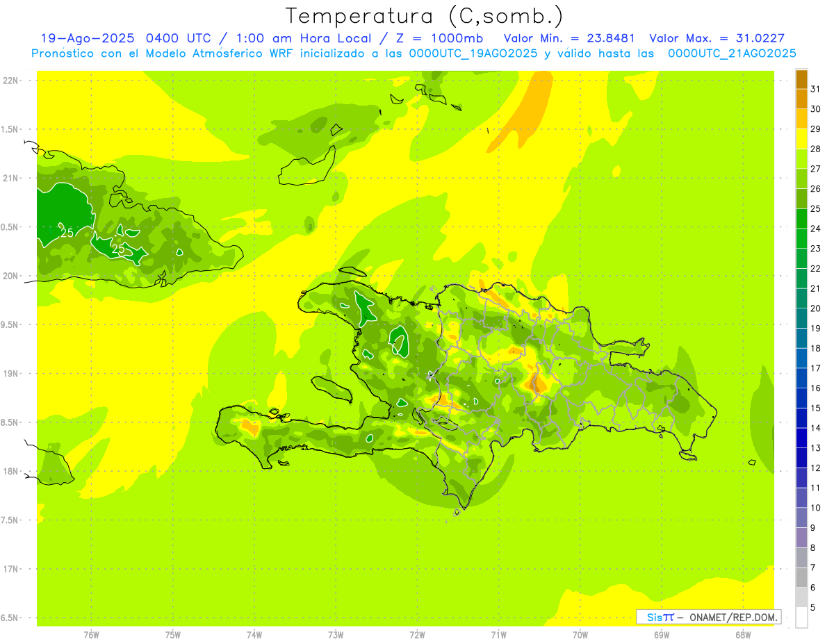
Task: Click the yellow legend swatch between 28 and 29
Action: tap(801, 139)
